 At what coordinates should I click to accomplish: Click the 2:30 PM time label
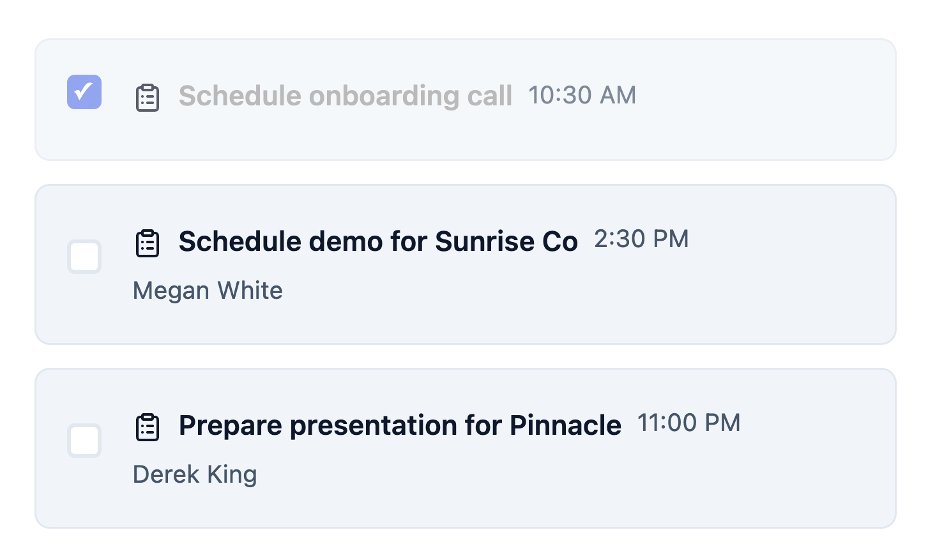[641, 239]
